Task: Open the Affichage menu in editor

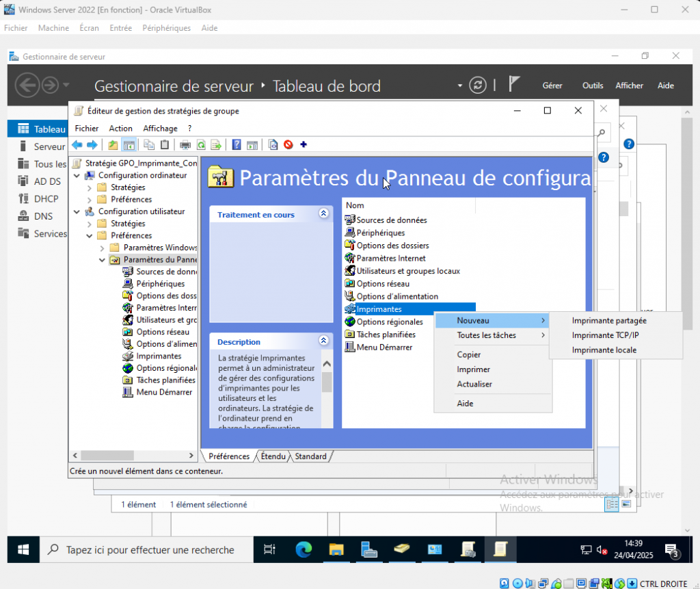Action: [160, 128]
